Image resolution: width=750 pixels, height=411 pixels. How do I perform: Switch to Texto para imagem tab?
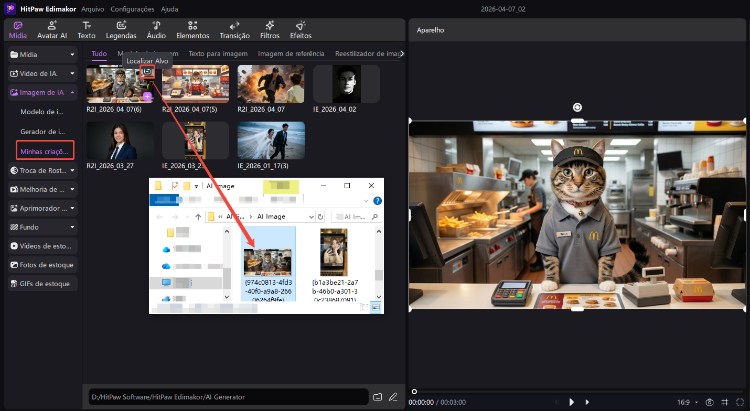click(217, 53)
